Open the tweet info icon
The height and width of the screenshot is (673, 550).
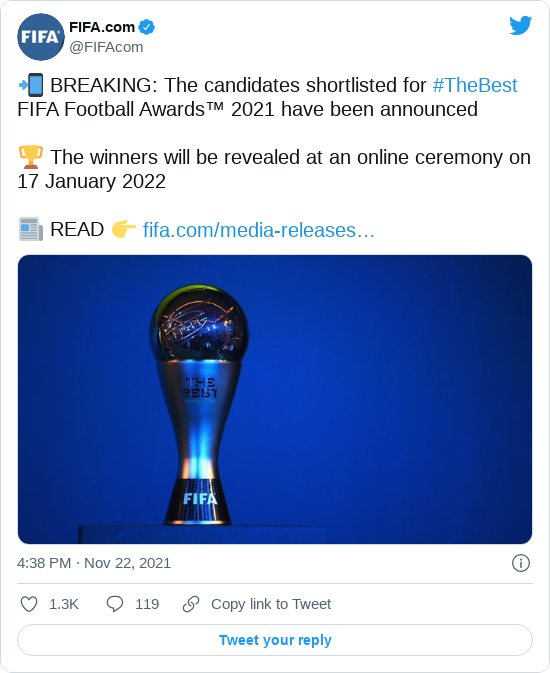tap(520, 563)
